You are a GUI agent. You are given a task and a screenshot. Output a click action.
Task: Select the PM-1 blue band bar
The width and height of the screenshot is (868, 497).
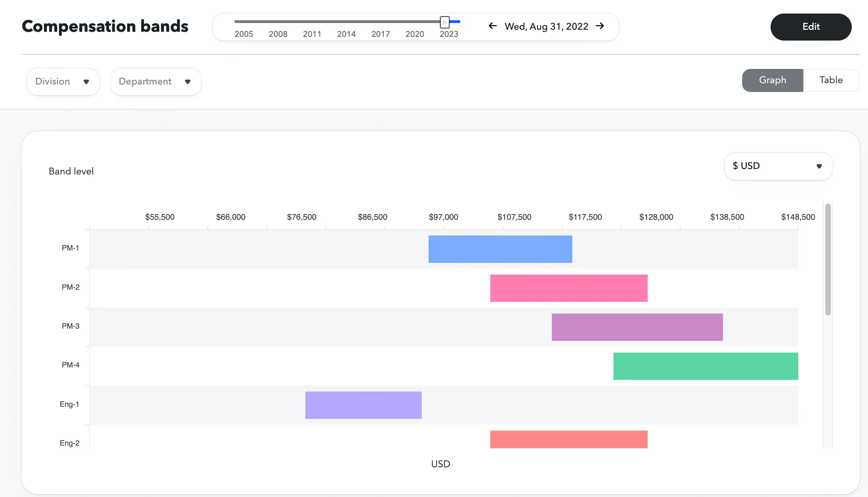500,249
